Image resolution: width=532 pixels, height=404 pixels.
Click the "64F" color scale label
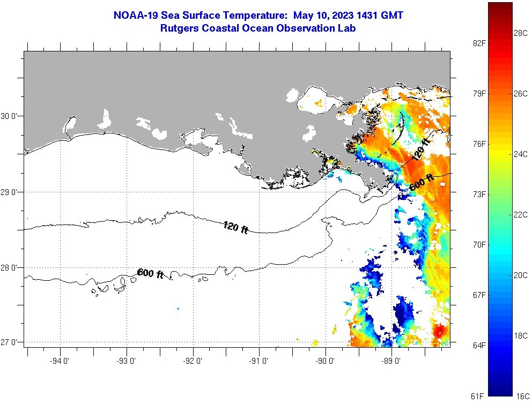click(479, 346)
